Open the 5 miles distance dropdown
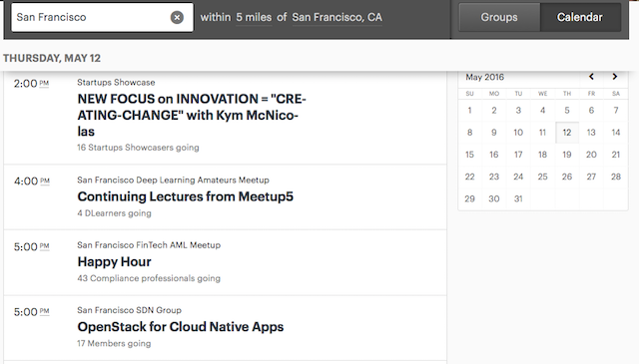639x364 pixels. point(254,18)
